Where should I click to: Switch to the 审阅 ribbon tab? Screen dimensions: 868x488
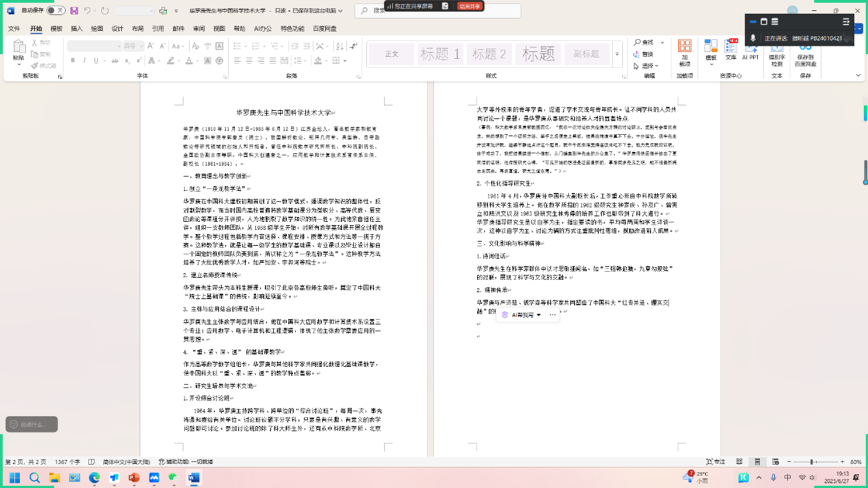click(199, 29)
